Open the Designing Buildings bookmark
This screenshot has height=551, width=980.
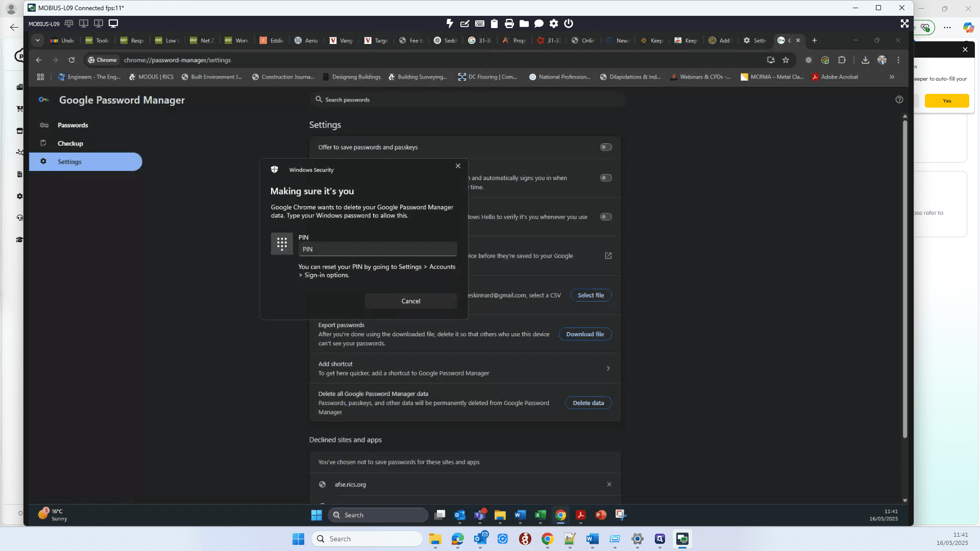click(352, 77)
